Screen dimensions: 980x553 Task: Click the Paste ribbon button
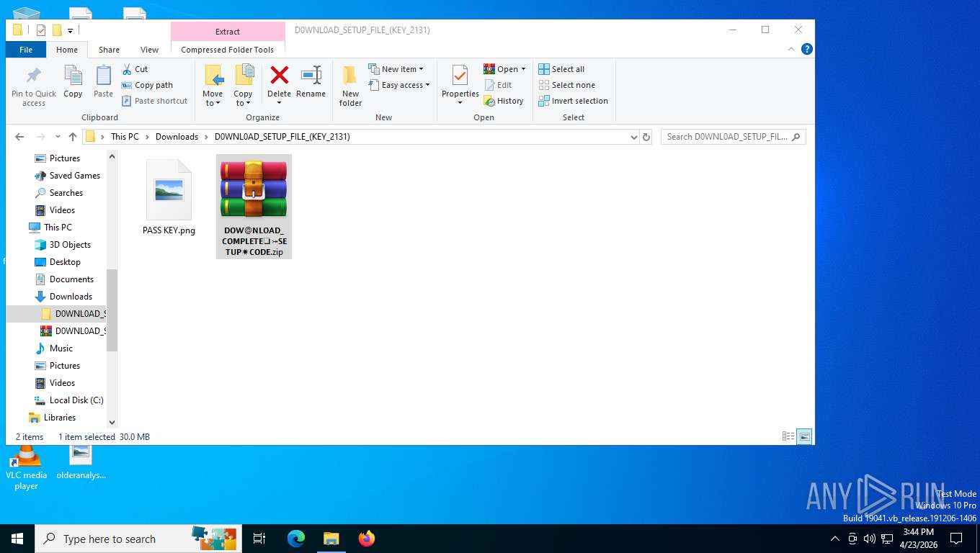tap(103, 82)
